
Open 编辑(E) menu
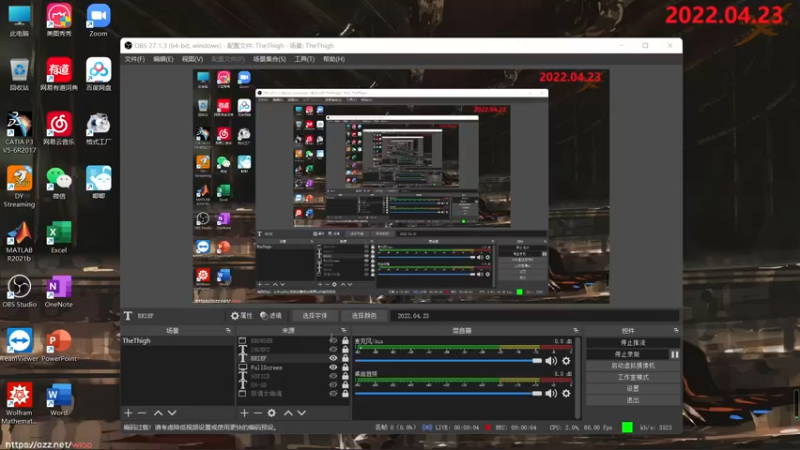point(163,59)
